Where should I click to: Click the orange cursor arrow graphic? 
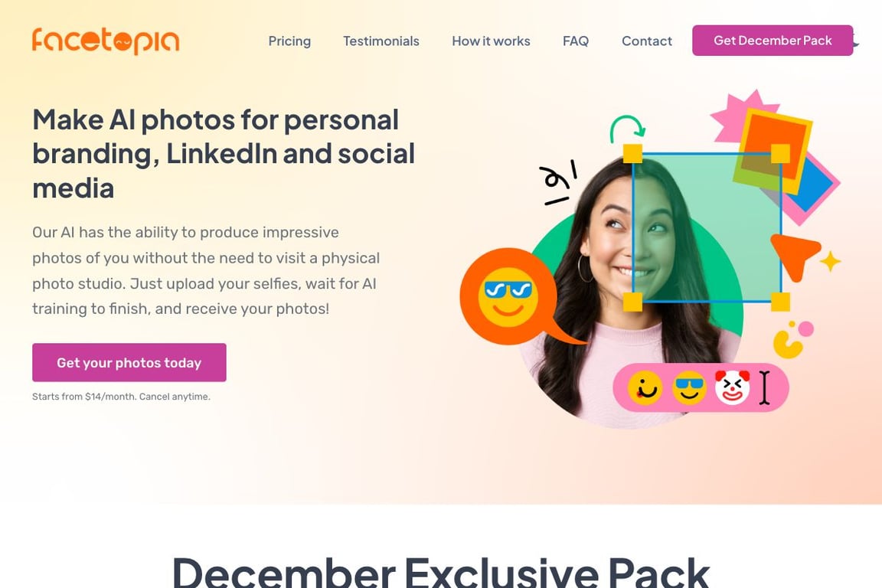796,256
